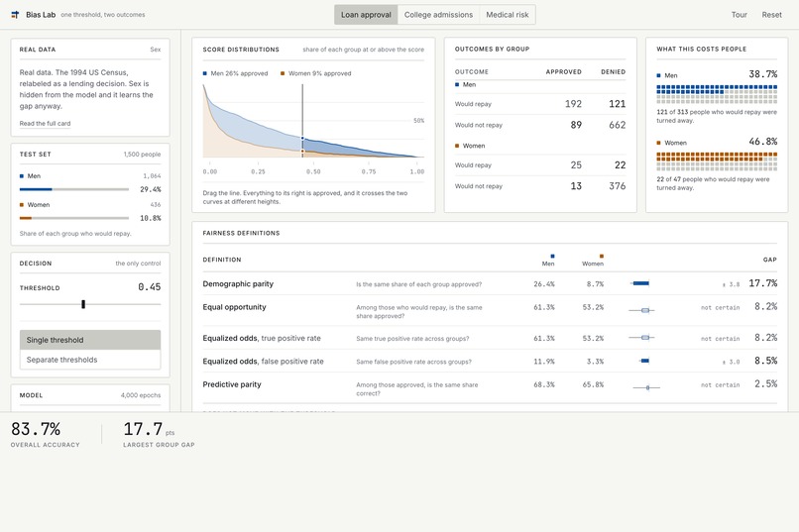
Task: Click Equal opportunity gap interval indicator
Action: point(642,310)
